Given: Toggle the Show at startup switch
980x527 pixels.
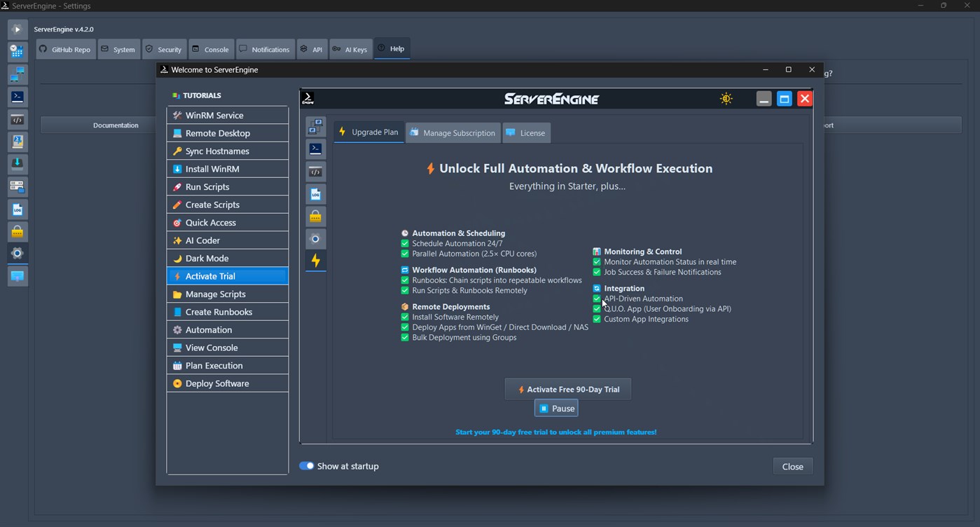Looking at the screenshot, I should 307,465.
